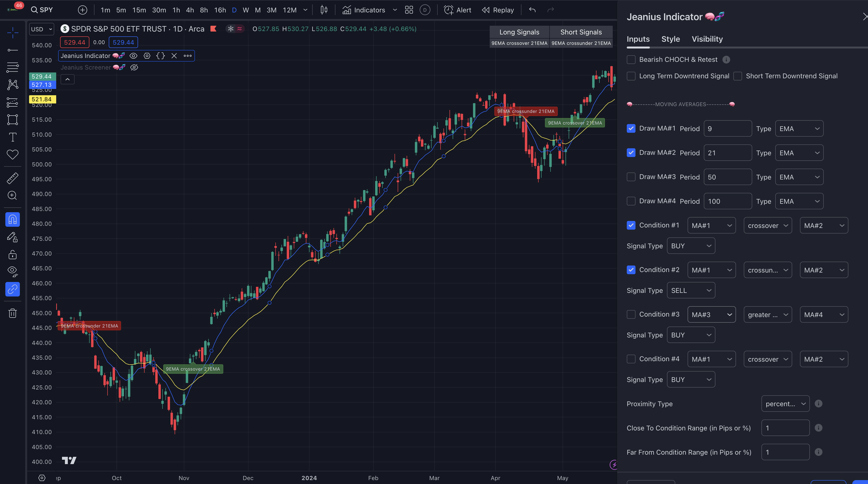This screenshot has width=868, height=484.
Task: Click the red flag next to Arca
Action: 213,29
